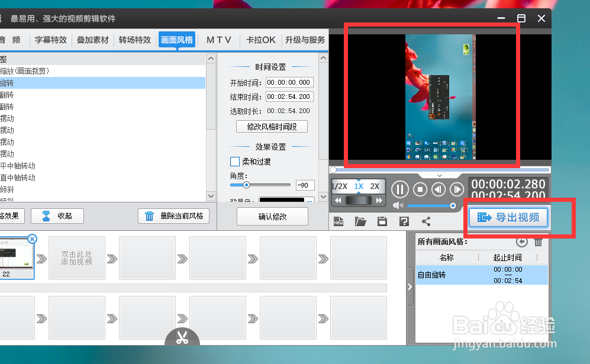590x364 pixels.
Task: Stop the video preview playback
Action: click(420, 189)
